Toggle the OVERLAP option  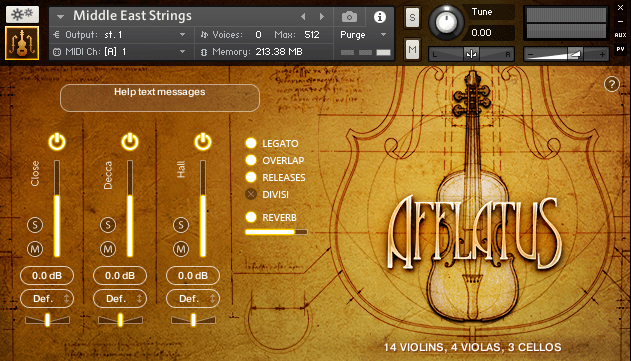pos(251,160)
